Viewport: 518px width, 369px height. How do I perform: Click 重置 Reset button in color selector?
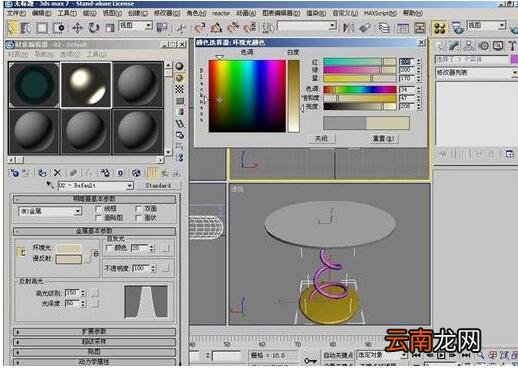382,138
